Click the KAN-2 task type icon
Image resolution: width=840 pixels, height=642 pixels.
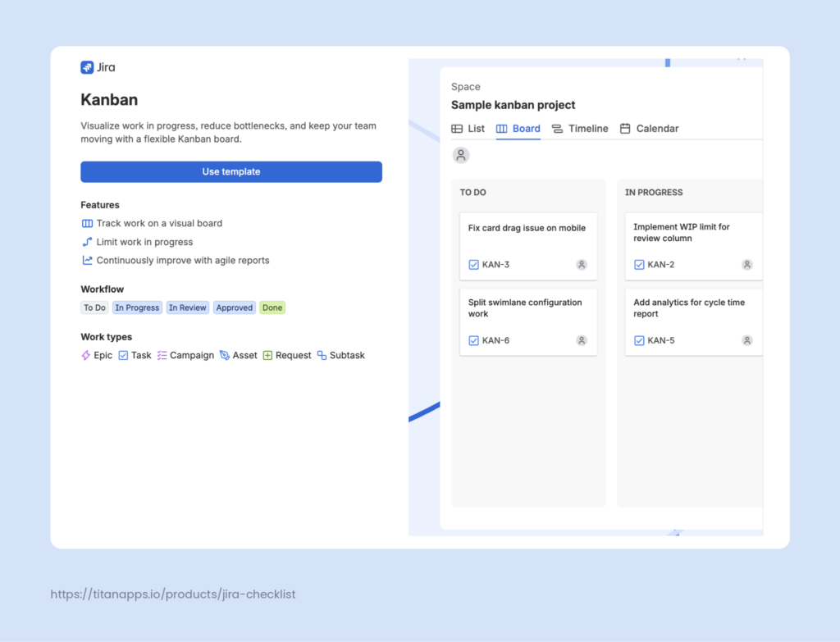click(639, 265)
